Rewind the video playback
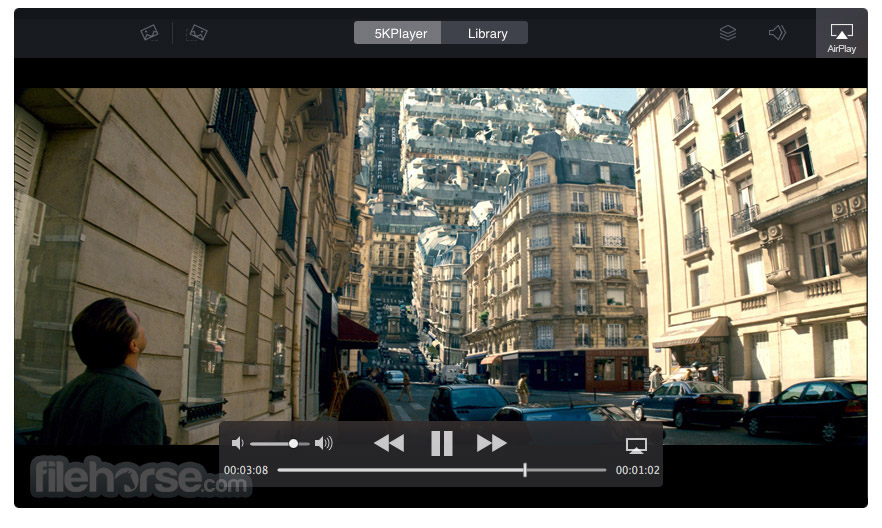This screenshot has height=528, width=882. pyautogui.click(x=389, y=444)
